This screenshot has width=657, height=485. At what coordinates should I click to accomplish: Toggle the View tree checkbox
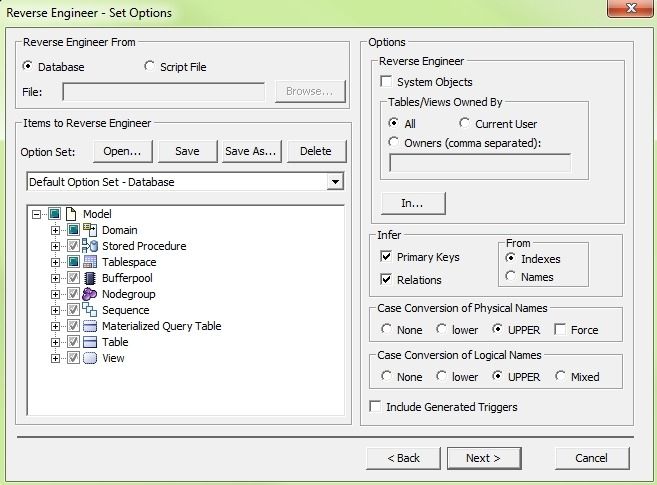pyautogui.click(x=73, y=358)
